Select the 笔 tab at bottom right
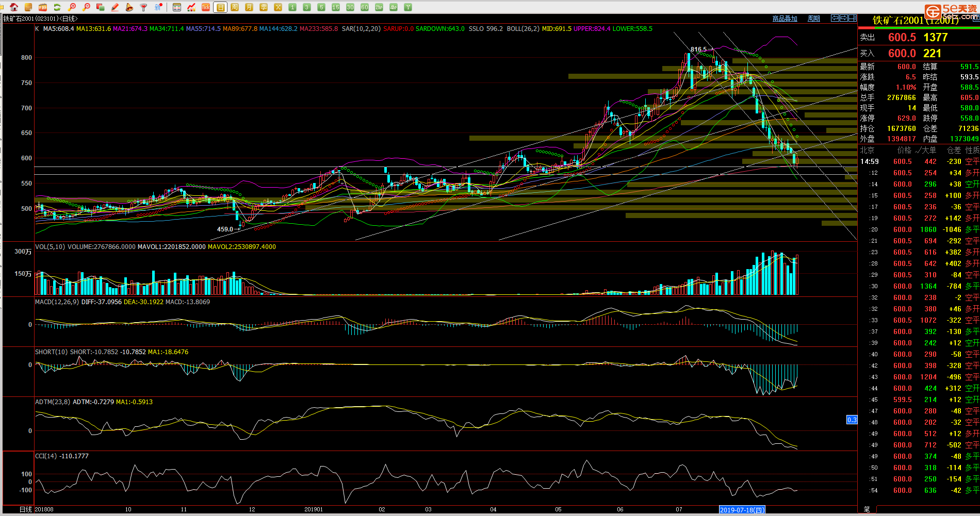The width and height of the screenshot is (980, 516). tap(867, 509)
